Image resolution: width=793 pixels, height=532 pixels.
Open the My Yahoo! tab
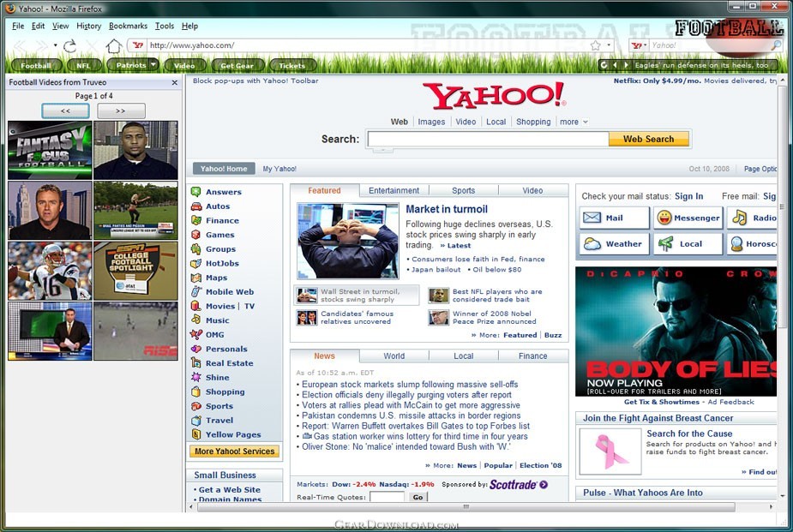279,169
